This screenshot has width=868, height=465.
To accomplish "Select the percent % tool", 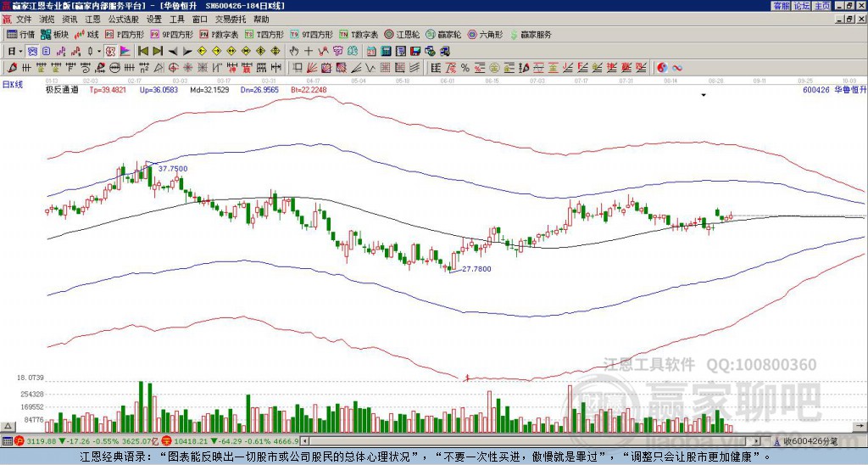I will click(x=465, y=68).
